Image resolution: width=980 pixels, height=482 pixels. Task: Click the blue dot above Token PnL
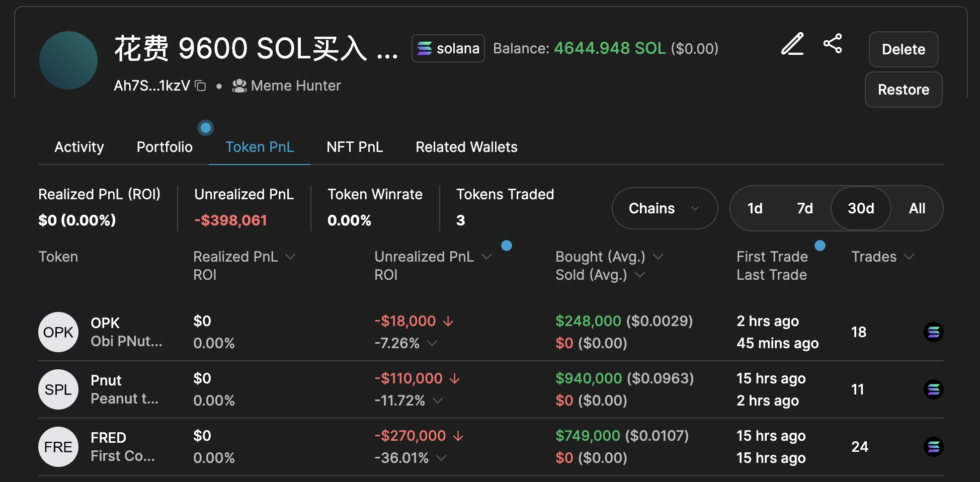tap(206, 128)
